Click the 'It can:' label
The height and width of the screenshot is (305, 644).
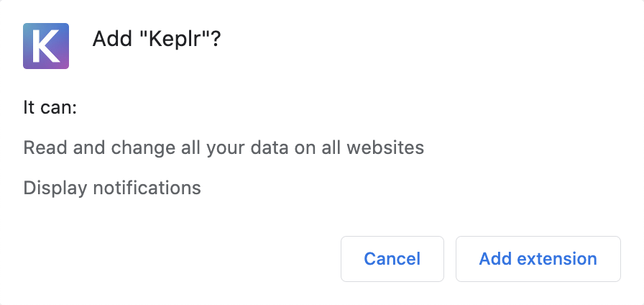coord(50,108)
